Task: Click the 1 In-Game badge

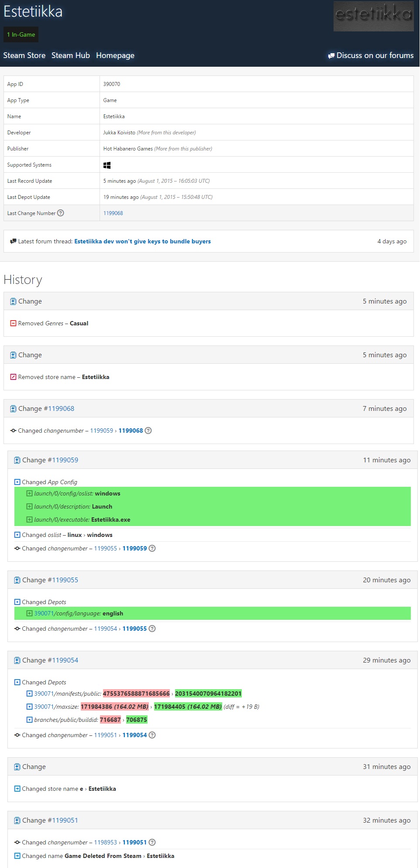Action: 21,34
